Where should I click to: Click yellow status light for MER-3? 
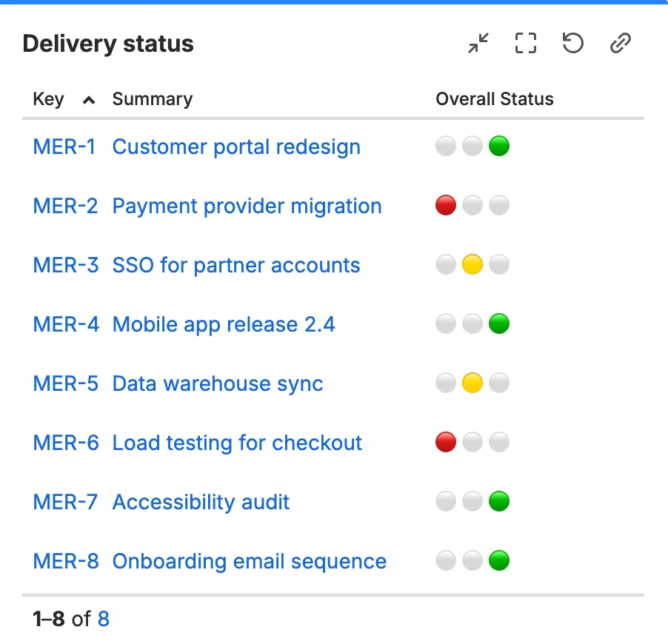pyautogui.click(x=472, y=264)
